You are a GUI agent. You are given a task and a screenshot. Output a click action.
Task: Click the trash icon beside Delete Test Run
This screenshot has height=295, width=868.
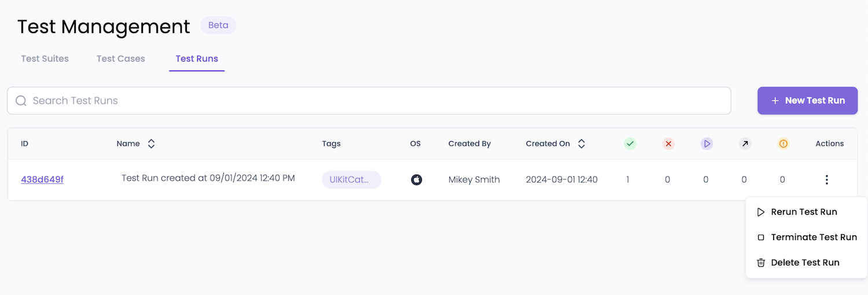761,263
